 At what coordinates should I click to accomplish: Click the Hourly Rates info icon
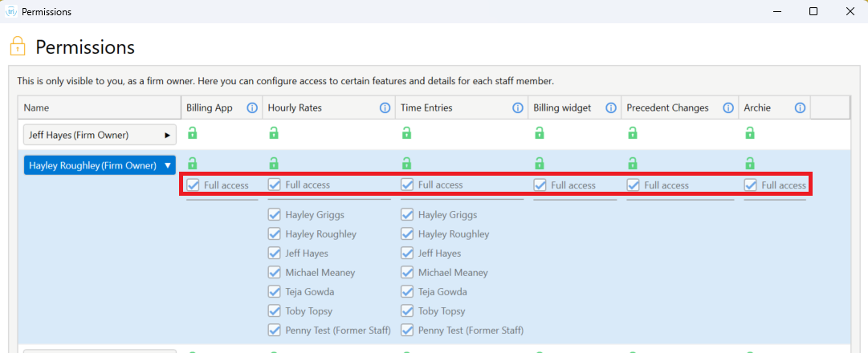(385, 108)
